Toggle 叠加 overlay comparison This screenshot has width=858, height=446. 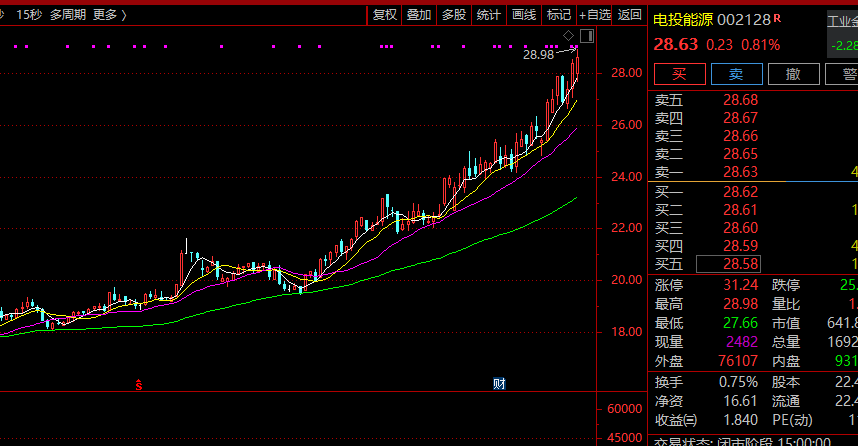(419, 14)
